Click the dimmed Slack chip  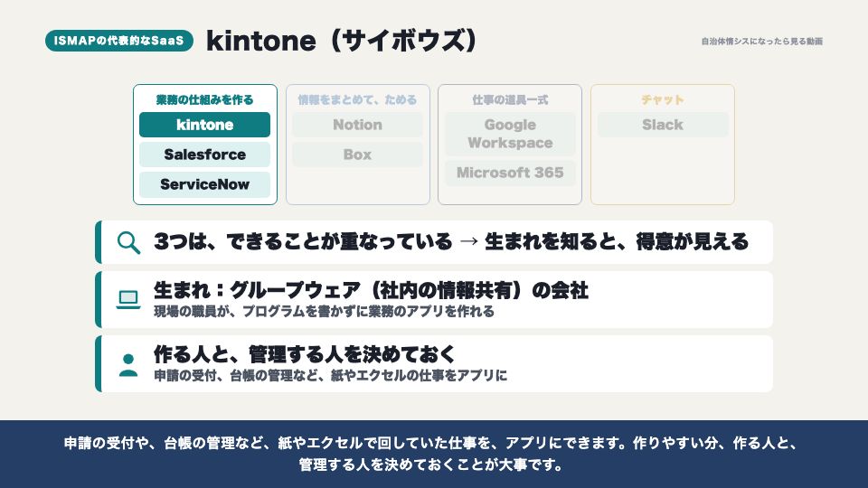pyautogui.click(x=663, y=125)
